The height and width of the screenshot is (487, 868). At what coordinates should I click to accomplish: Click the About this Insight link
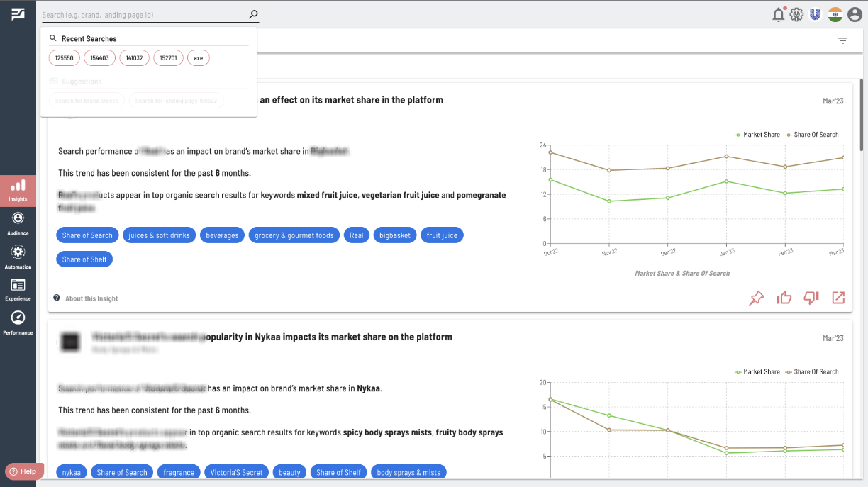91,298
